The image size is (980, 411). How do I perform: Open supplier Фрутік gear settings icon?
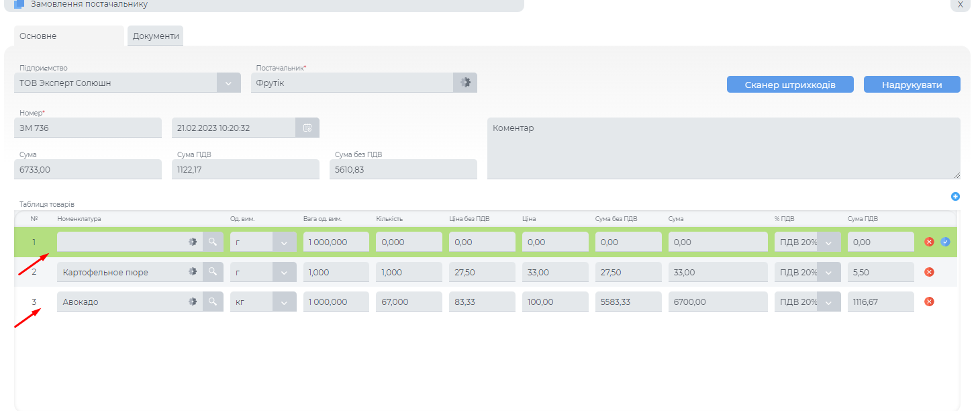tap(465, 83)
